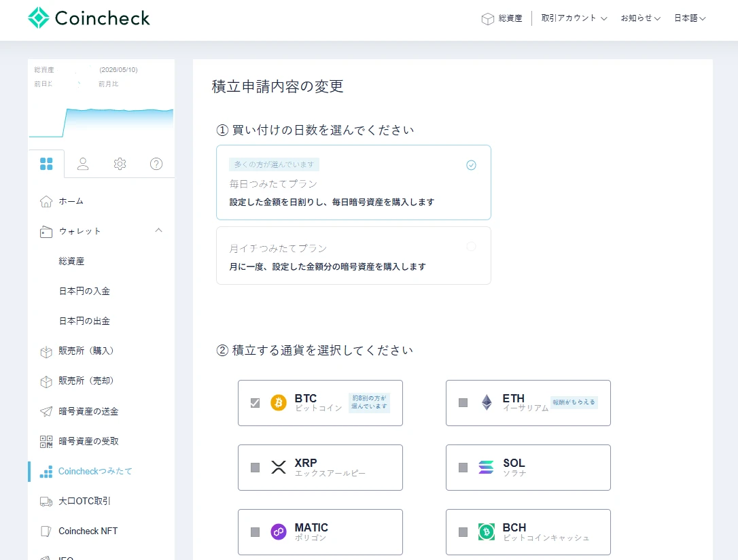Viewport: 738px width, 560px height.
Task: Check the BCH checkbox
Action: tap(463, 531)
